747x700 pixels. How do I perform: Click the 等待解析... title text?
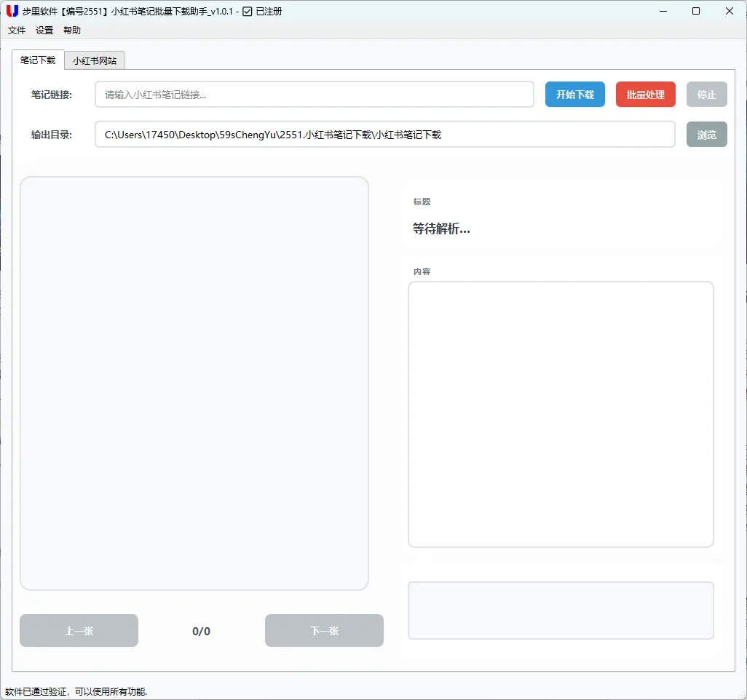tap(441, 229)
